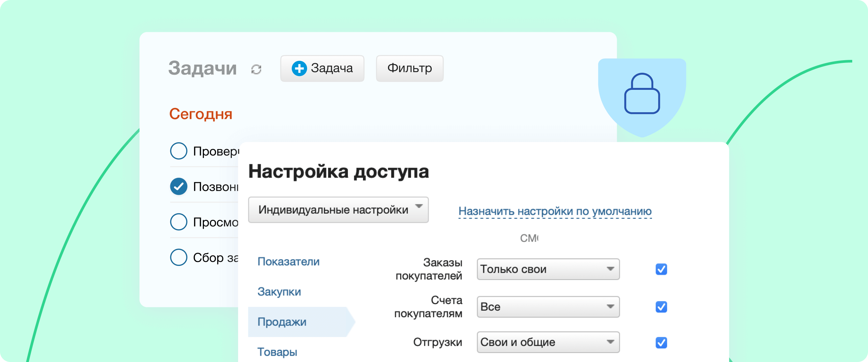Expand the Отгрузки access dropdown
This screenshot has width=868, height=362.
[548, 342]
